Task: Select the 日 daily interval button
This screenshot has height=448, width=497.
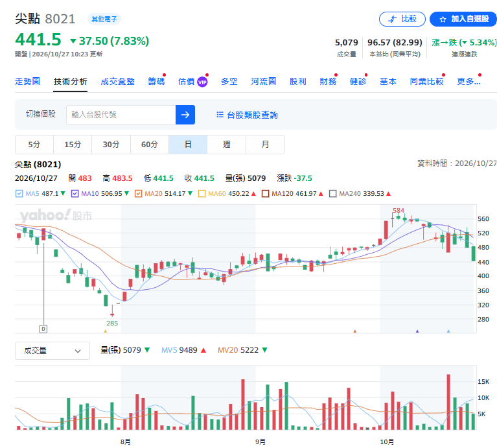Action: tap(188, 145)
